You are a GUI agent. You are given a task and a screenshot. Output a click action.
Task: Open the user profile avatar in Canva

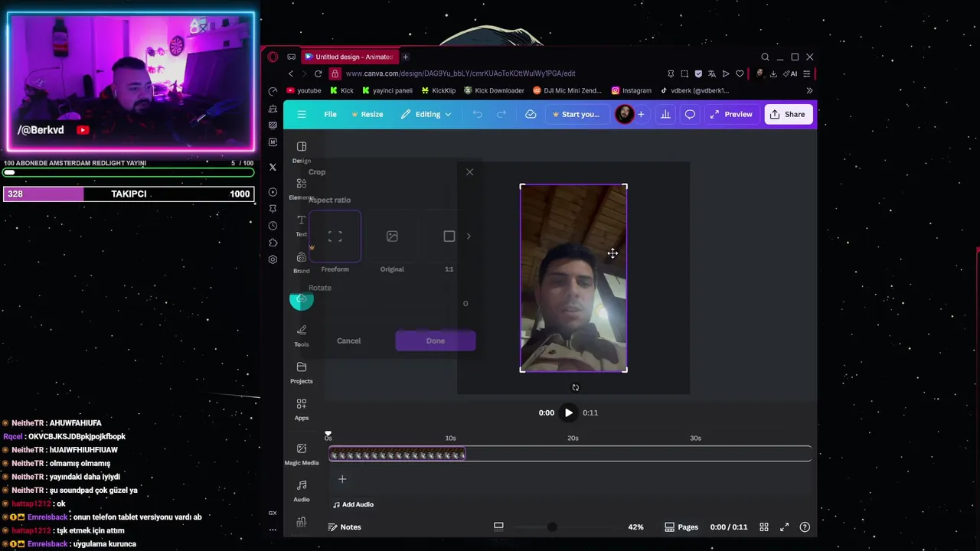point(625,114)
